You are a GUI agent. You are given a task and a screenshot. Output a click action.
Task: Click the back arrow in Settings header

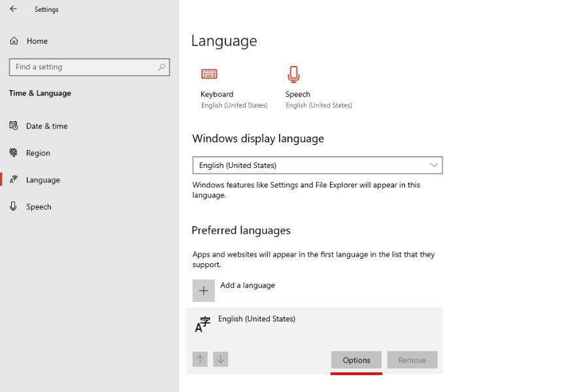coord(13,9)
